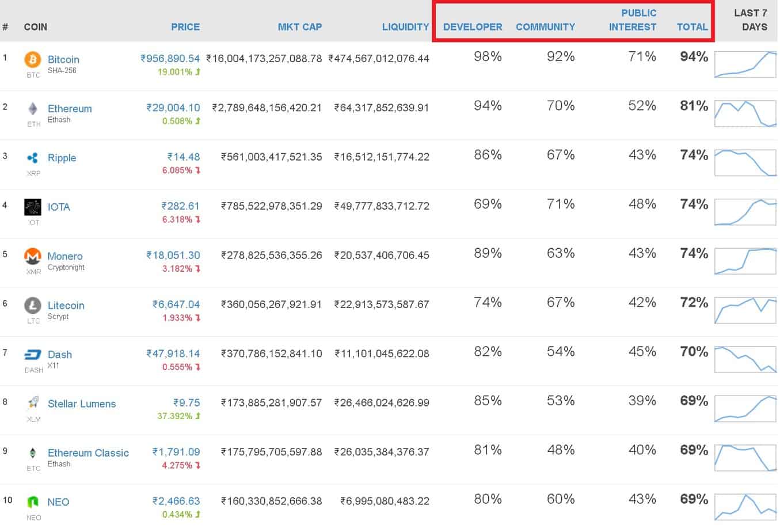This screenshot has width=780, height=532.
Task: Click the Ethereum Classic logo icon
Action: [33, 453]
